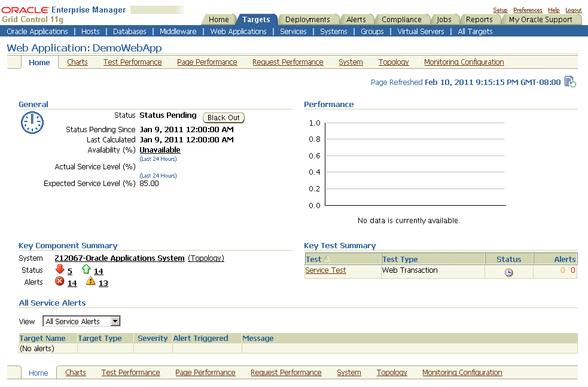Click the green up-arrow status icon
The width and height of the screenshot is (588, 387).
click(x=86, y=269)
